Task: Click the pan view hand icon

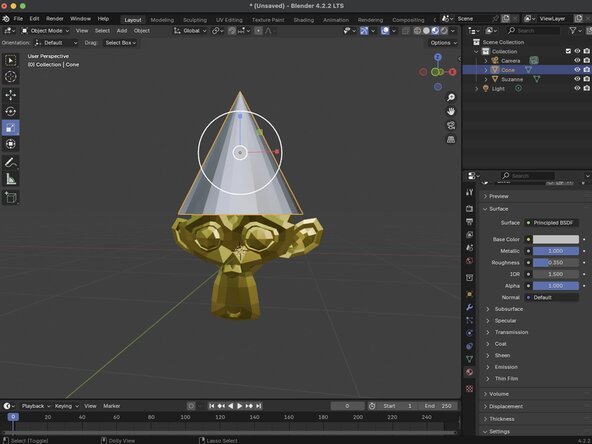Action: click(x=451, y=111)
